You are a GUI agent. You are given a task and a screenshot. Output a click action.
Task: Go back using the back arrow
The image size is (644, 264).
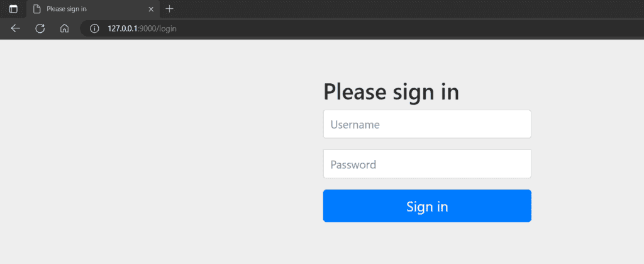[x=16, y=28]
